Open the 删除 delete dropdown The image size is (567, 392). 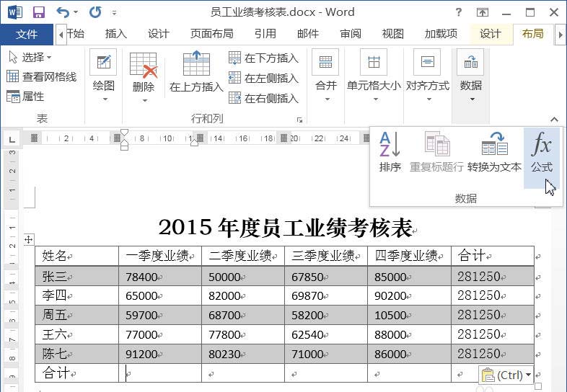point(144,93)
